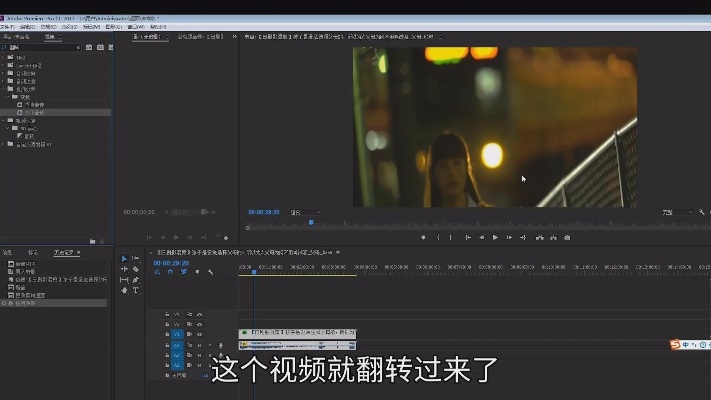
Task: Collapse the expanded Transform subfolder in Effects
Action: pos(7,97)
